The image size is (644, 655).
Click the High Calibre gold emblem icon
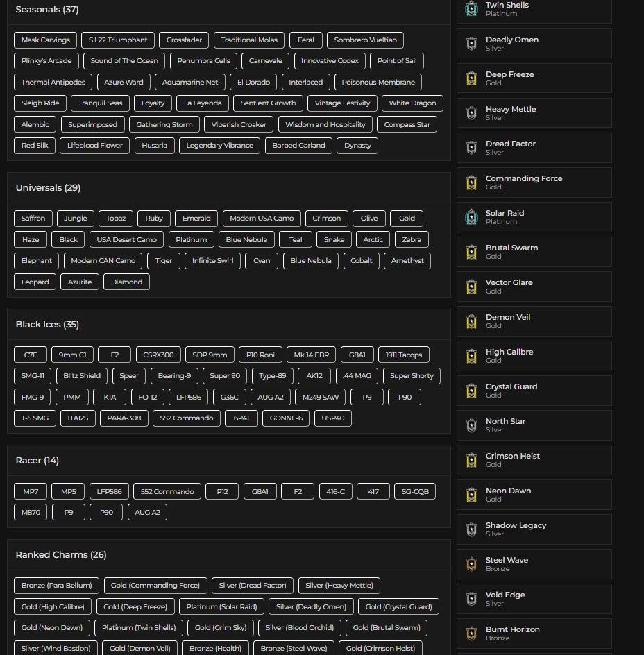(x=471, y=355)
